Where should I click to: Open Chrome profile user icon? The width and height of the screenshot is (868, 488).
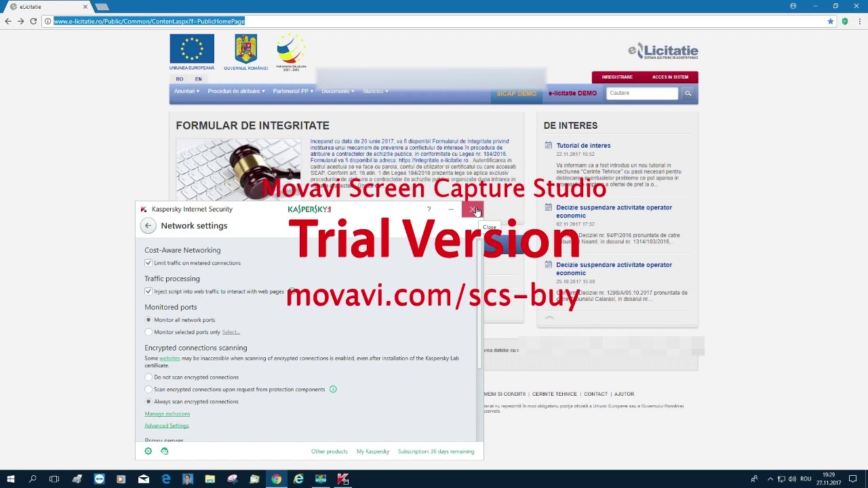[793, 6]
